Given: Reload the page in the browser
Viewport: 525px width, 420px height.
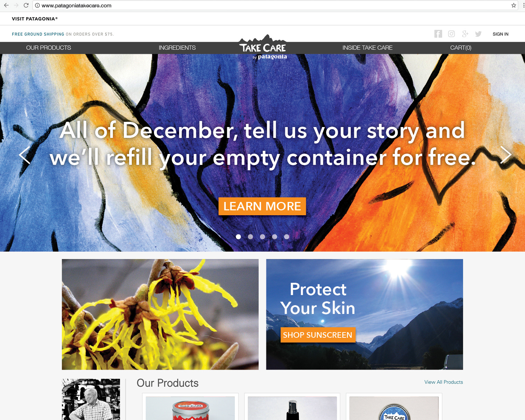Looking at the screenshot, I should [x=26, y=5].
